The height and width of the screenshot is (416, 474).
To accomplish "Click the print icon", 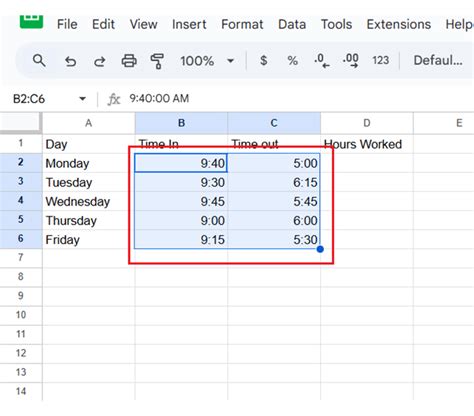I will 129,61.
